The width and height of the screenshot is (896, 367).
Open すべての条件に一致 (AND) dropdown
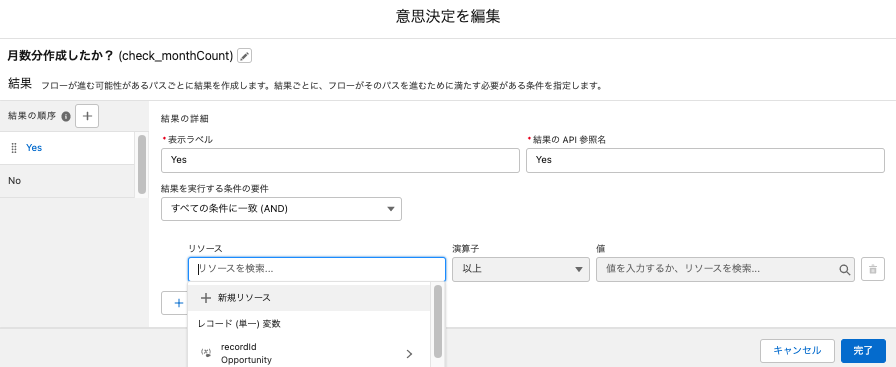(281, 209)
